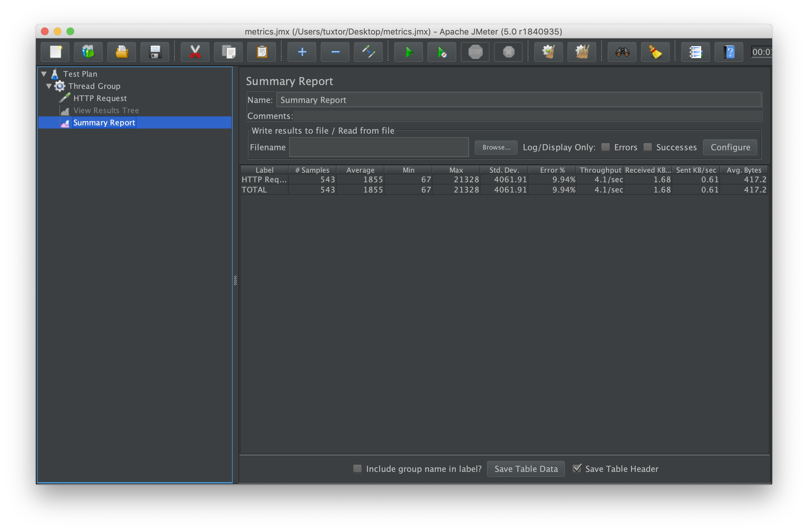Click the Templates icon in toolbar

pyautogui.click(x=88, y=52)
